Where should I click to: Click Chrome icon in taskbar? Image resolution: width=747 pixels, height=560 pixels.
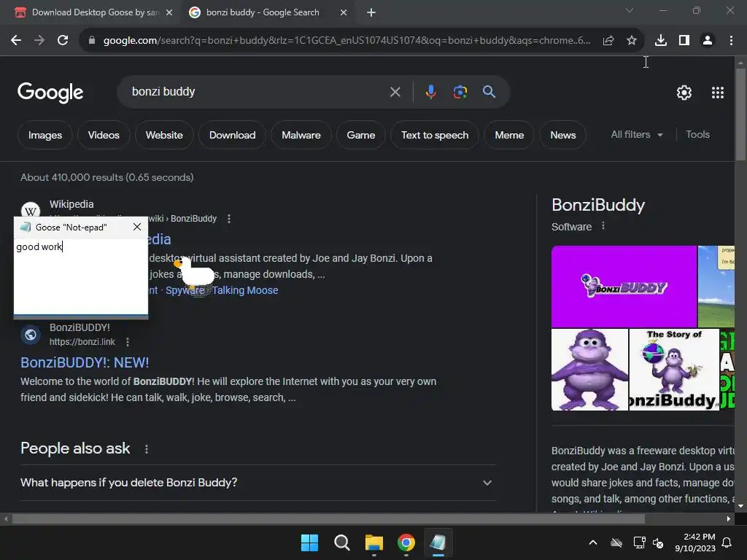pyautogui.click(x=406, y=542)
